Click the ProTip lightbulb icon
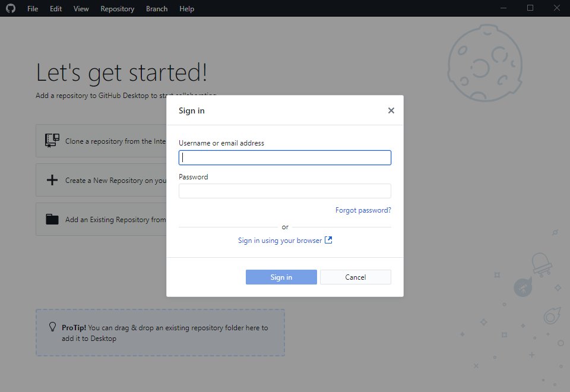The width and height of the screenshot is (570, 392). [x=53, y=327]
